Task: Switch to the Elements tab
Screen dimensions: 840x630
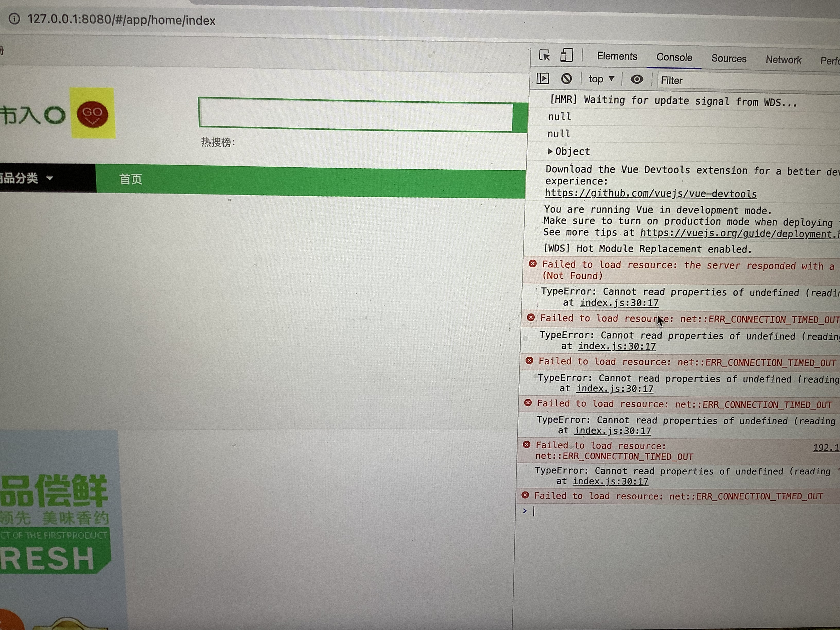Action: click(617, 56)
